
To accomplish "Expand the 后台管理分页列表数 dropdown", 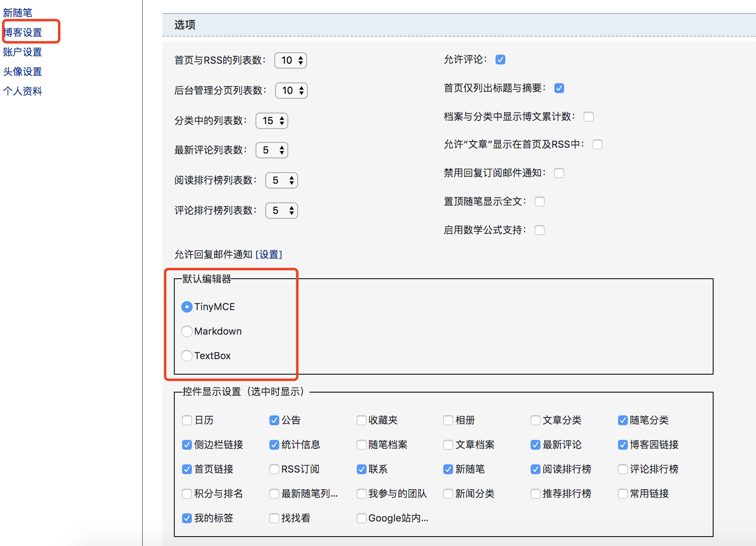I will [291, 91].
